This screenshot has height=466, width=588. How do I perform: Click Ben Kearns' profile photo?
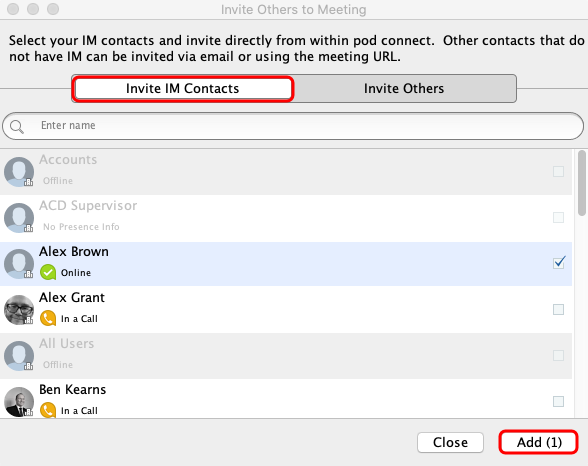[19, 402]
